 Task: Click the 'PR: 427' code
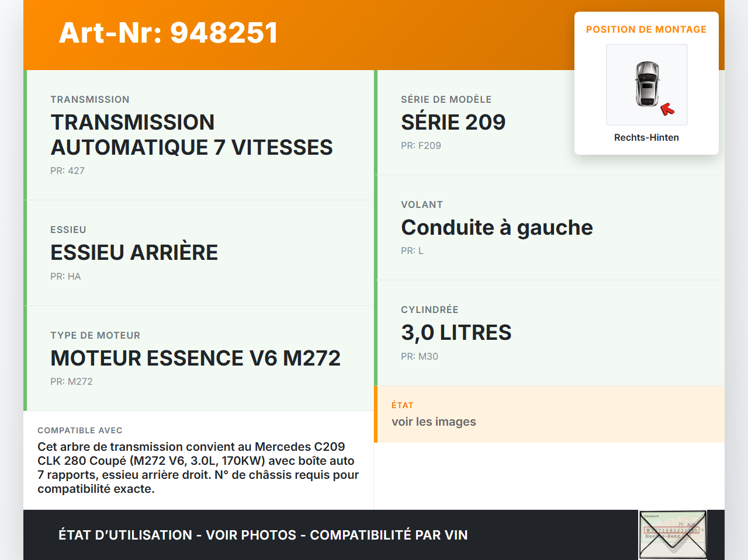pos(67,171)
